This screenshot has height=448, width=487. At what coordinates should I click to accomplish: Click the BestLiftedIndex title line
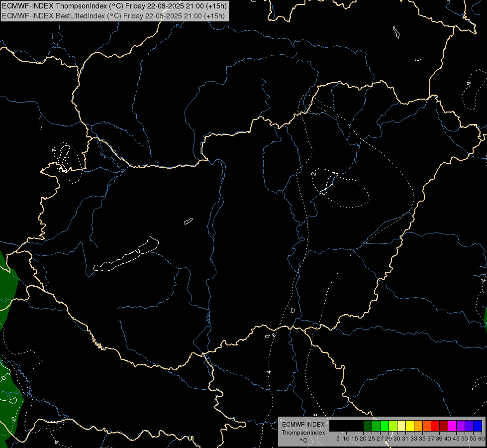tap(113, 16)
